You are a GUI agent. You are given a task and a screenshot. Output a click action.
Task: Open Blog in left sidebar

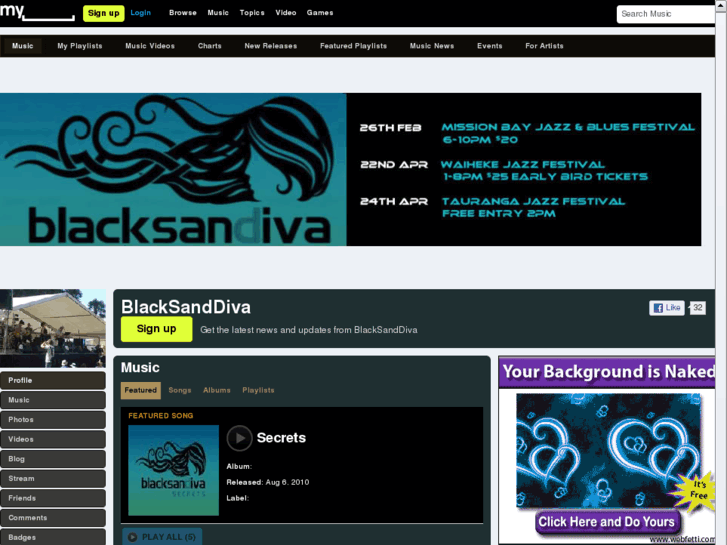coord(53,459)
